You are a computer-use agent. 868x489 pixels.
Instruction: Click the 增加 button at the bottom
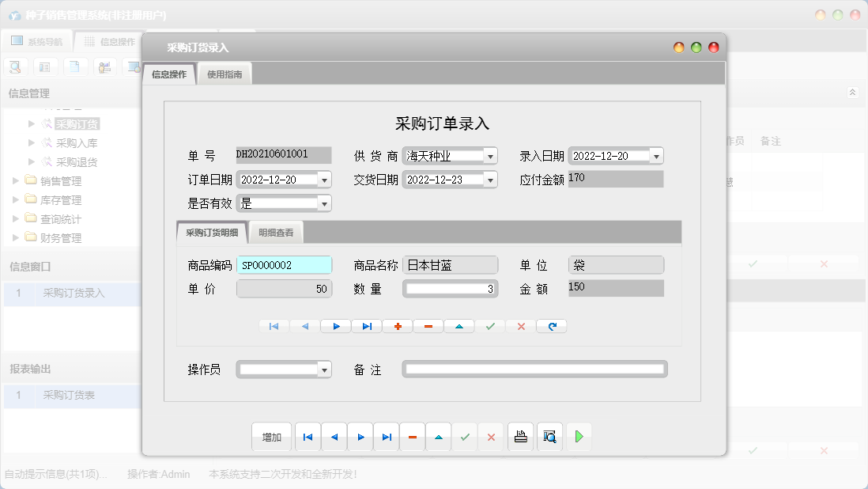pos(270,436)
